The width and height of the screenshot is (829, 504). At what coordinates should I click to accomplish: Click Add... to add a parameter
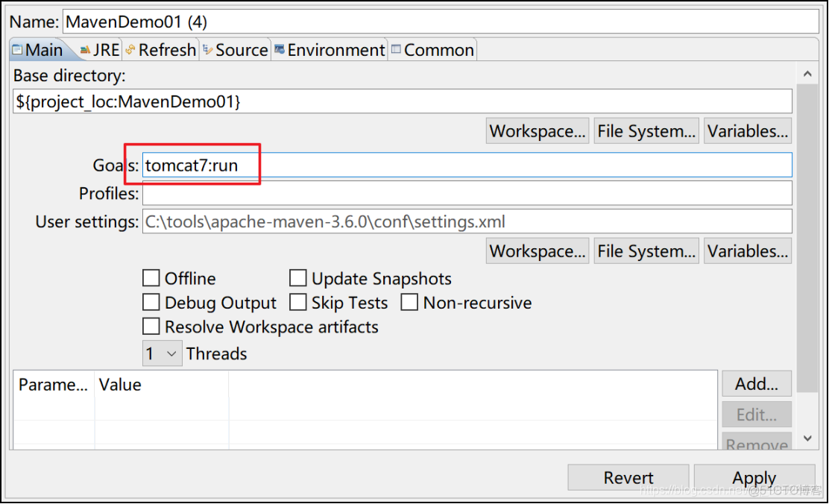[x=756, y=384]
